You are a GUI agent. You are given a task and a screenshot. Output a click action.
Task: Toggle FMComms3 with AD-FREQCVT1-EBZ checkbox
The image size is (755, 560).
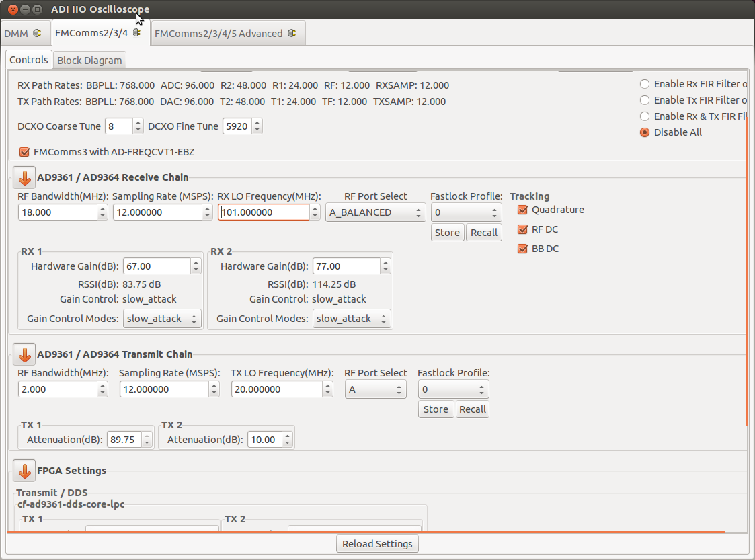[25, 152]
